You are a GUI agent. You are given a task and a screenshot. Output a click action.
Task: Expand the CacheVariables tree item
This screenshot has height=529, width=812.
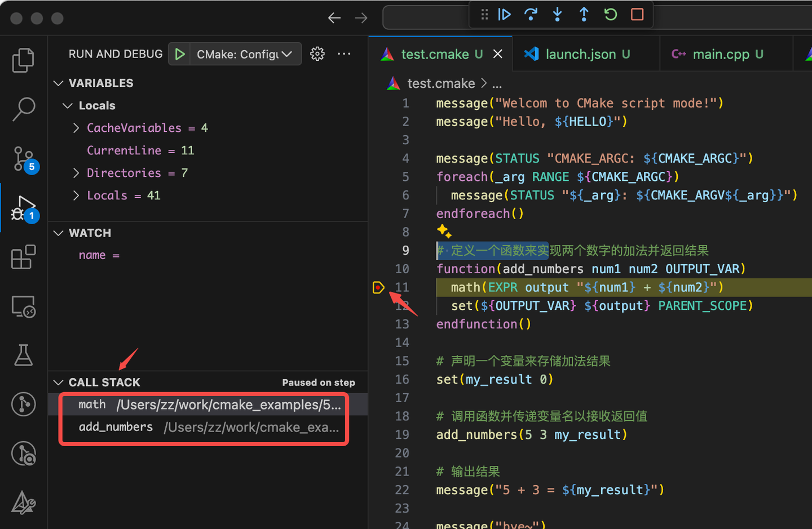76,128
